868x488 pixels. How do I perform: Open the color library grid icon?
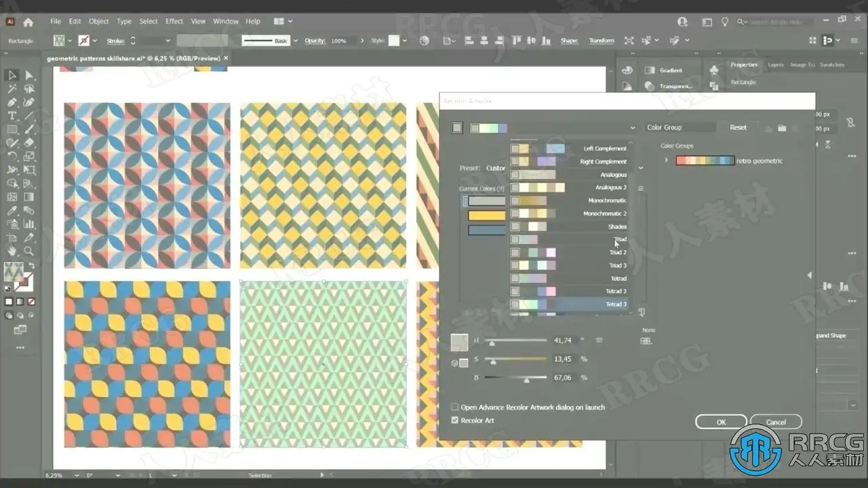coord(646,340)
